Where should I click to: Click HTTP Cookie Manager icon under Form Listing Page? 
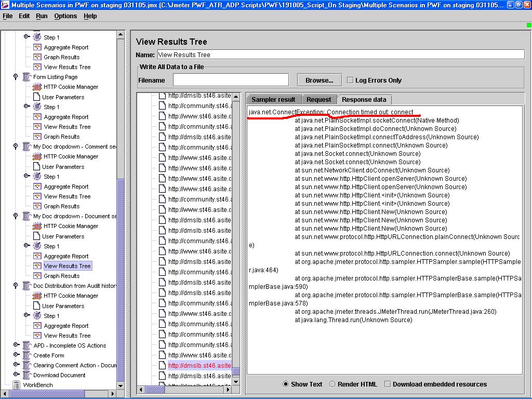37,87
